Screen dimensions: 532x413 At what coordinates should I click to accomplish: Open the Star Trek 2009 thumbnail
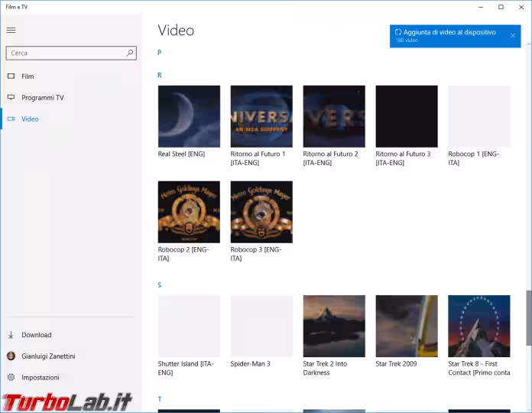407,326
